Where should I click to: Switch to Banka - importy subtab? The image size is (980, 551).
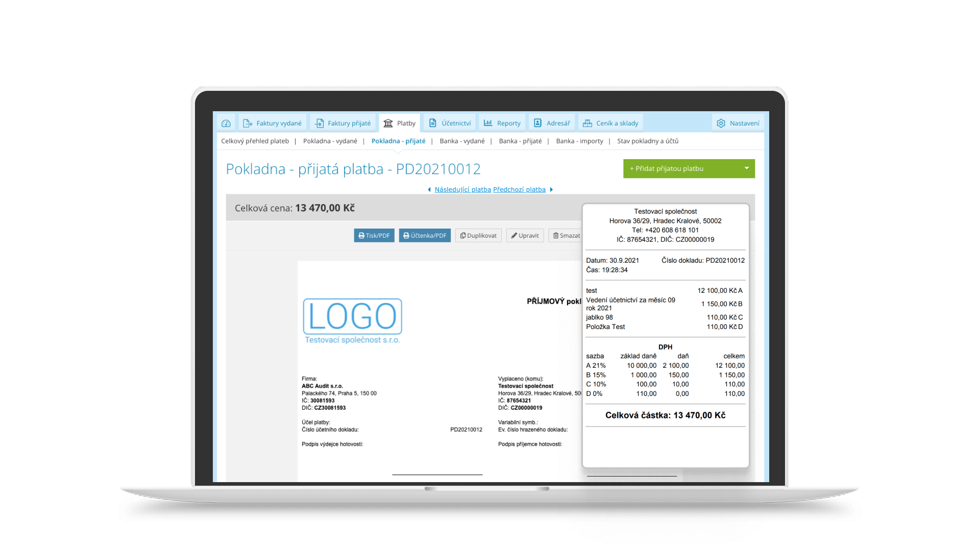pos(579,141)
